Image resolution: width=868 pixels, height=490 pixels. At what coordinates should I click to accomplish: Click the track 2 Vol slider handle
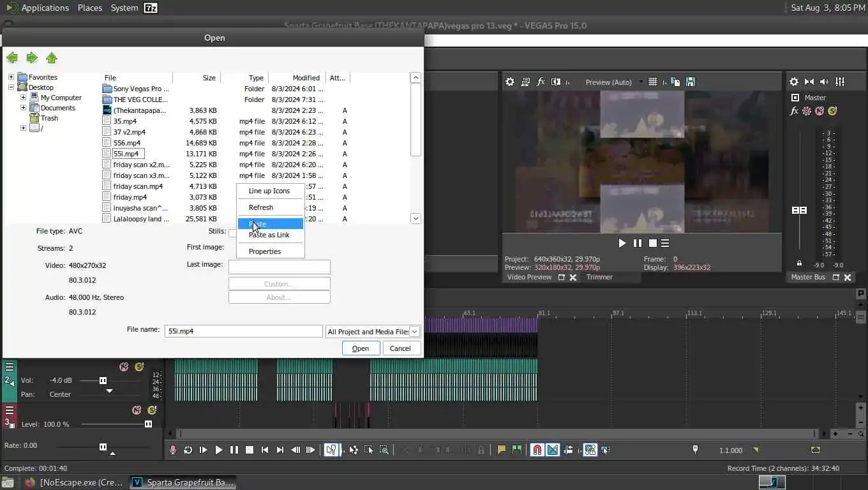click(103, 380)
